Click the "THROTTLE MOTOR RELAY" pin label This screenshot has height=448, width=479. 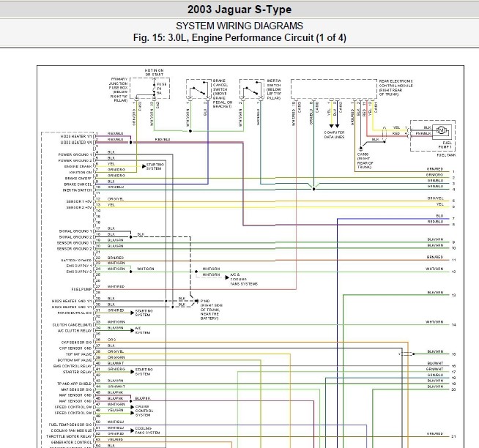pyautogui.click(x=69, y=436)
